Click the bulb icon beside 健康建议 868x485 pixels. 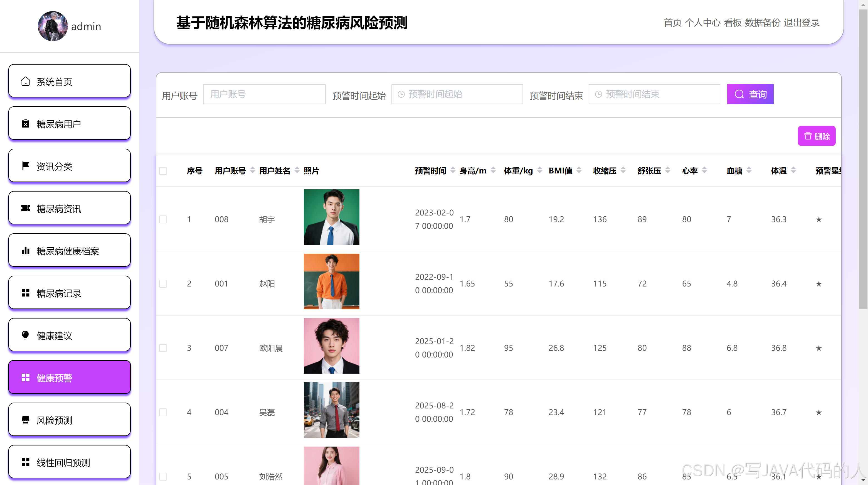click(x=26, y=335)
